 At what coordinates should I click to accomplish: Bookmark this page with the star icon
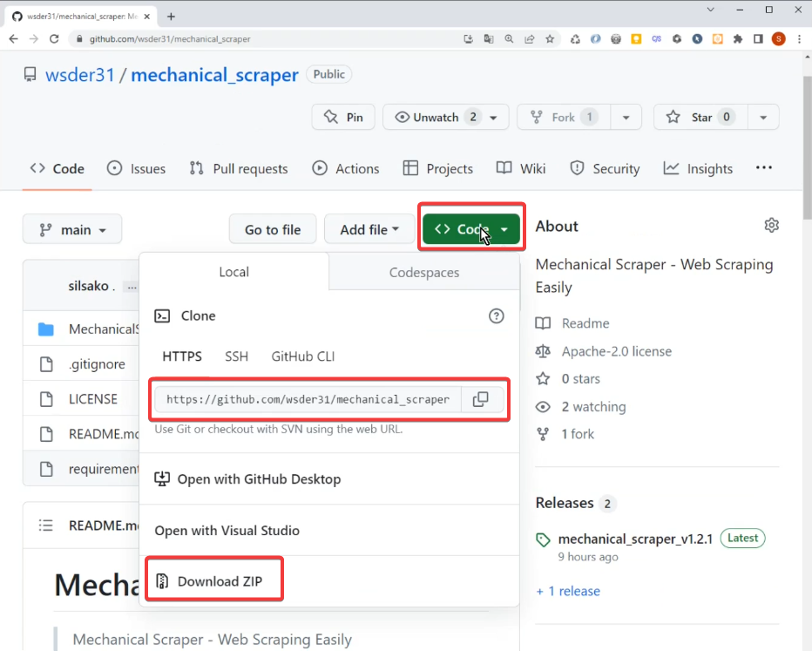550,39
